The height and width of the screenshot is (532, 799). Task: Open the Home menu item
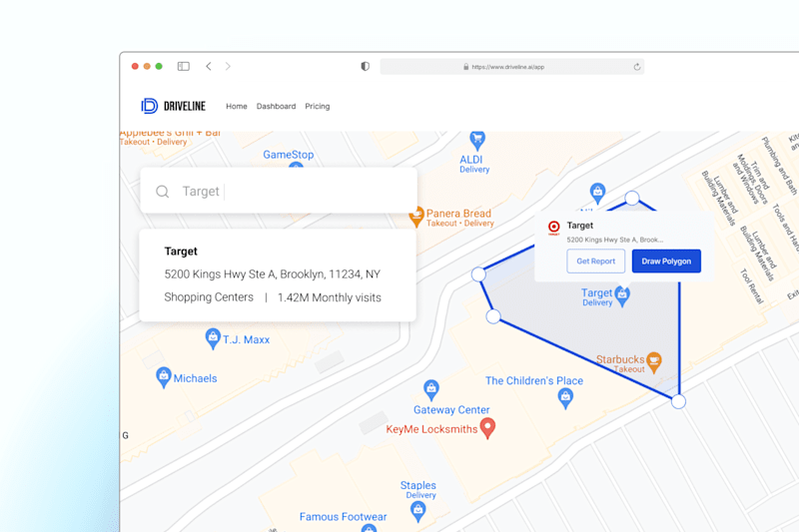(x=237, y=106)
